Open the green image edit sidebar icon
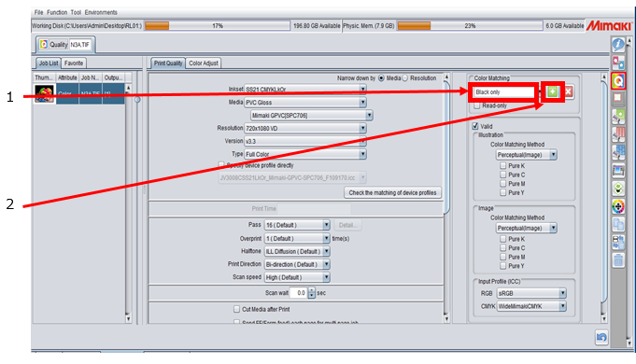636x364 pixels. (617, 116)
